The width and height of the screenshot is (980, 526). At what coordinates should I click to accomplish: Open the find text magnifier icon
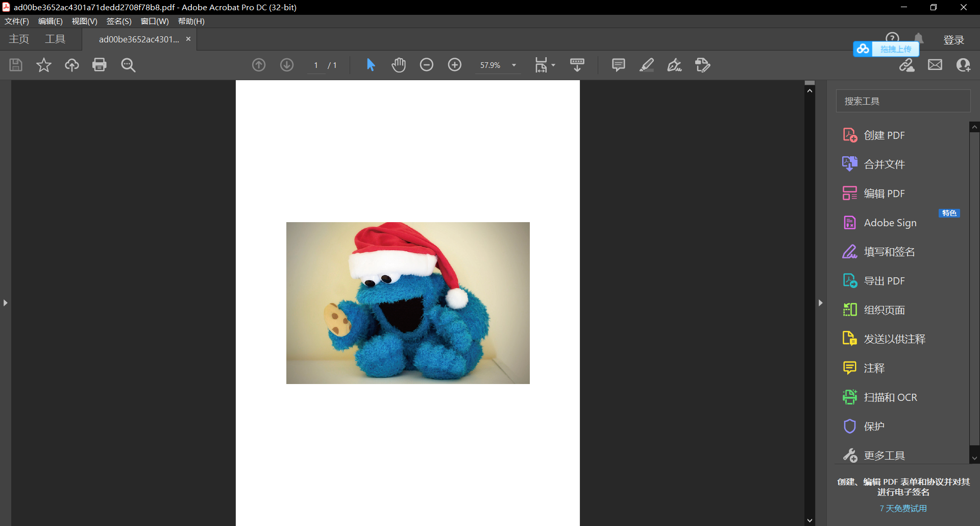pos(128,65)
